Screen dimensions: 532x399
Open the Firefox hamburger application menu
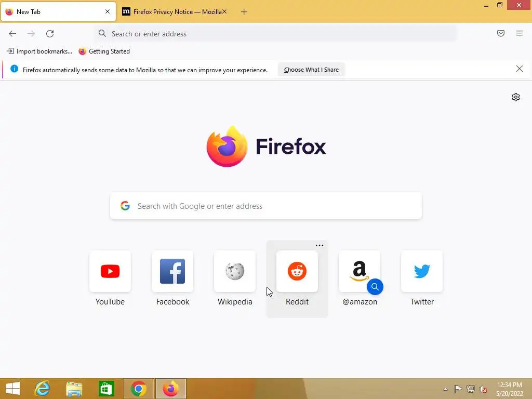pyautogui.click(x=520, y=33)
